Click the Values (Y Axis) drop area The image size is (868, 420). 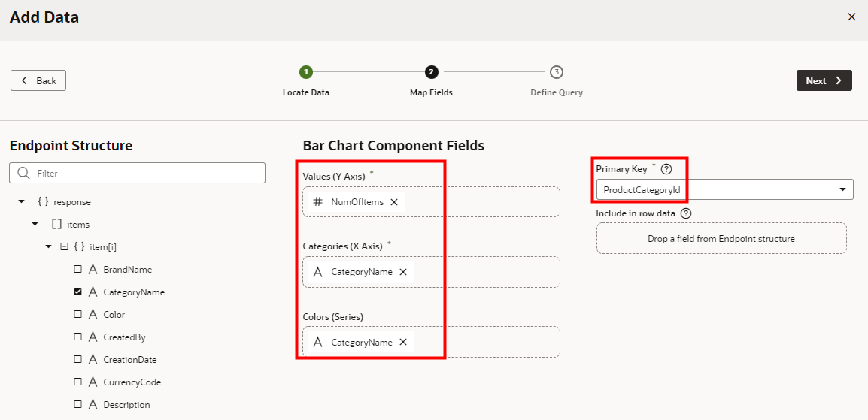coord(431,201)
